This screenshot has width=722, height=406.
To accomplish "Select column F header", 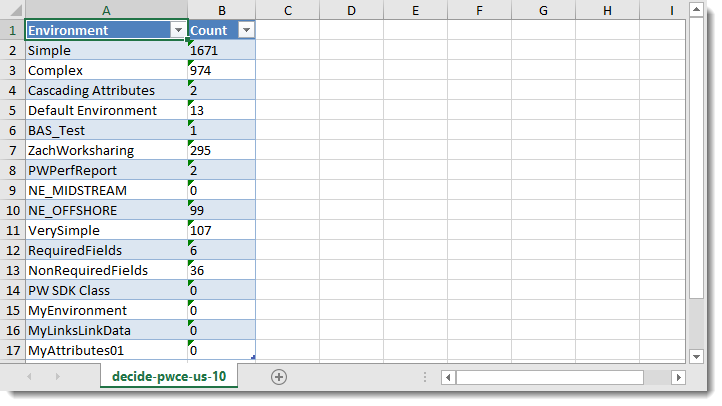I will click(479, 10).
